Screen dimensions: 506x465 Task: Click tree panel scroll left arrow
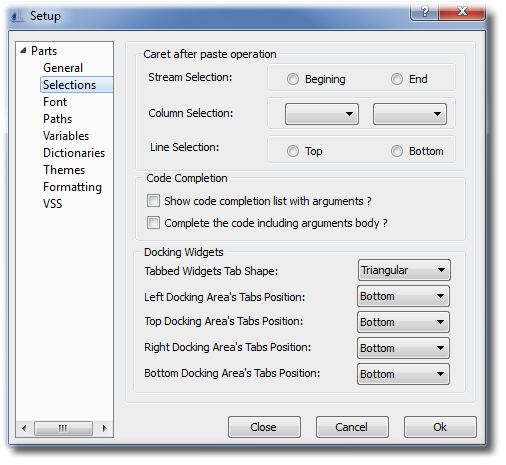(x=24, y=428)
